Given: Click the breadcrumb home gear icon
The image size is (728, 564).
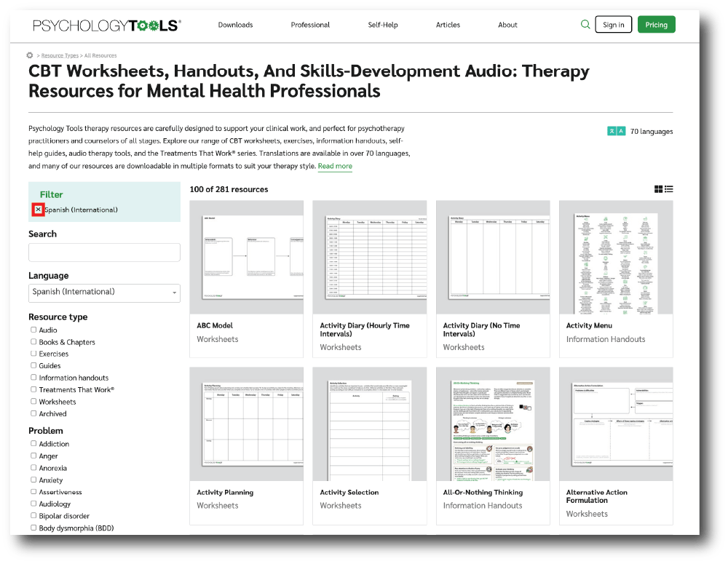Looking at the screenshot, I should click(30, 55).
